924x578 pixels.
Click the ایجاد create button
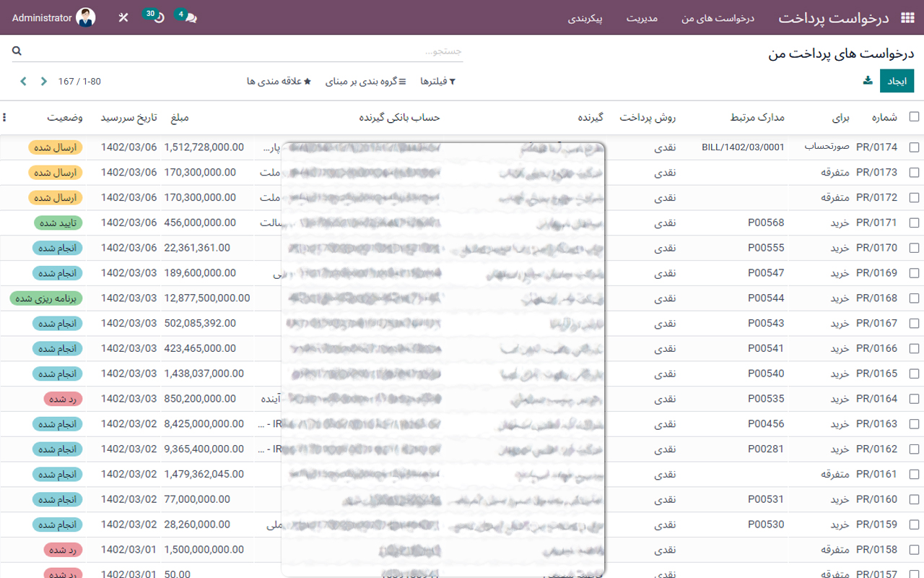[897, 82]
